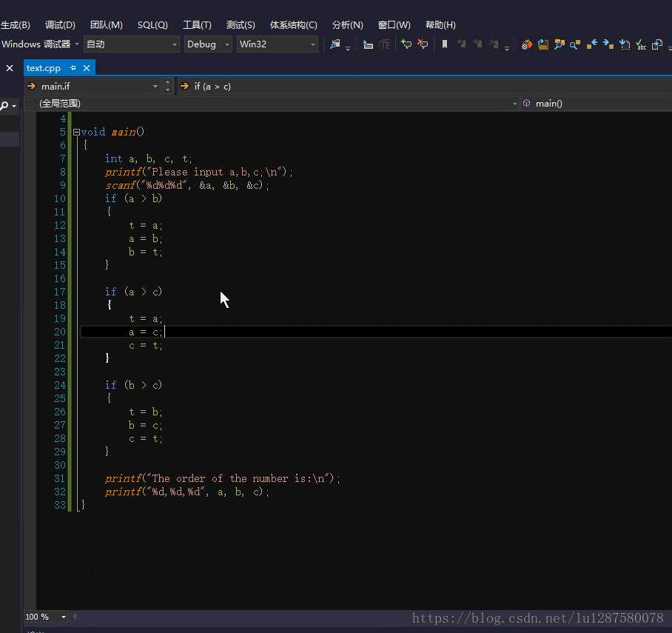Start the Windows 调试器 debugger
The height and width of the screenshot is (633, 672).
pyautogui.click(x=36, y=44)
